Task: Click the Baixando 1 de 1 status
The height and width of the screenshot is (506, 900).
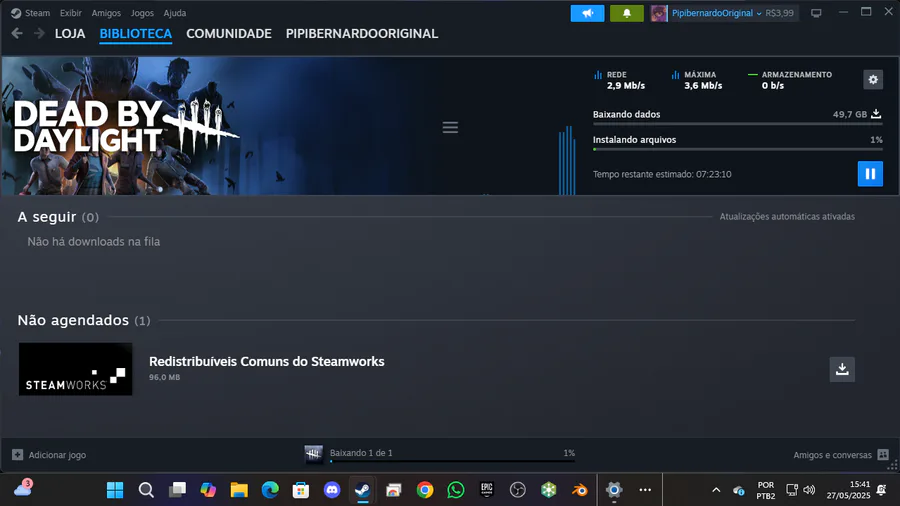Action: tap(361, 453)
